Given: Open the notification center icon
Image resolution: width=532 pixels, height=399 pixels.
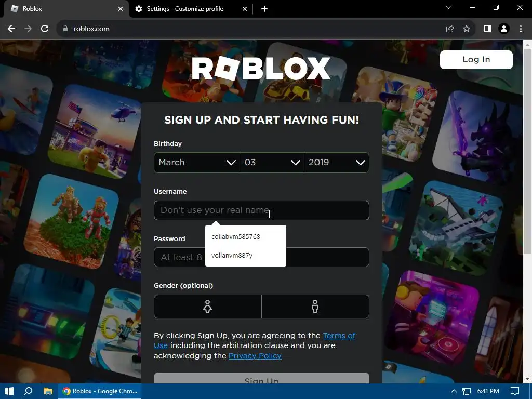Looking at the screenshot, I should coord(515,391).
